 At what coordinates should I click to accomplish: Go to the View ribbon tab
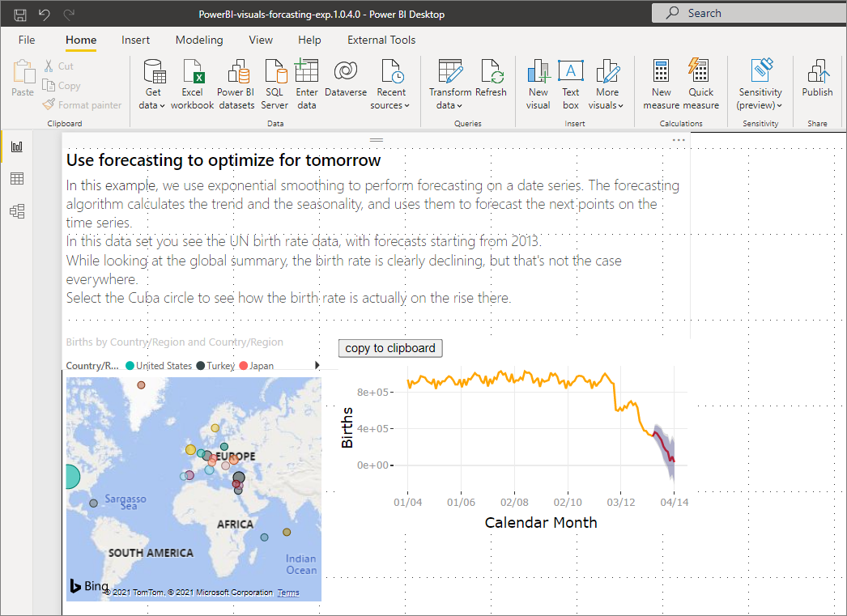pos(261,40)
